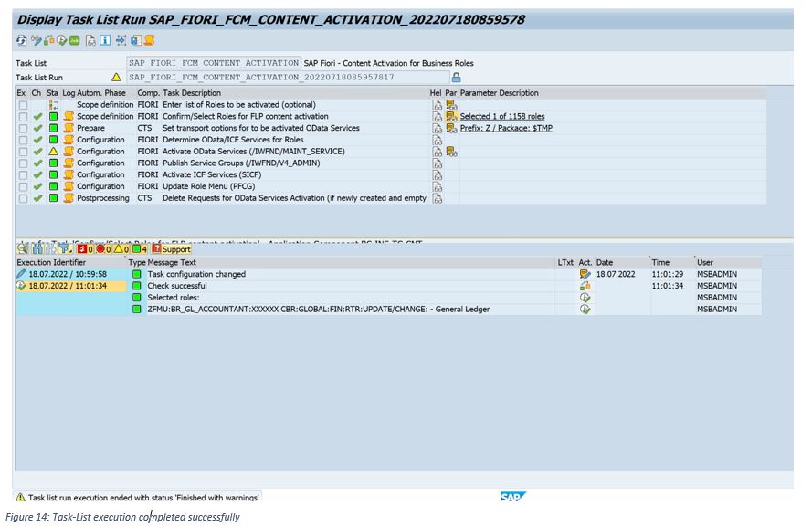Click the binoculars Find icon in log toolbar

(37, 249)
